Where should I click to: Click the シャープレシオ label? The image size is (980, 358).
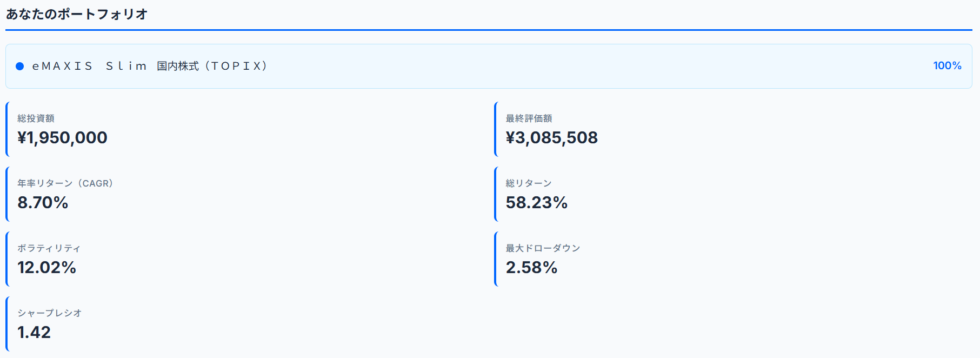(49, 313)
